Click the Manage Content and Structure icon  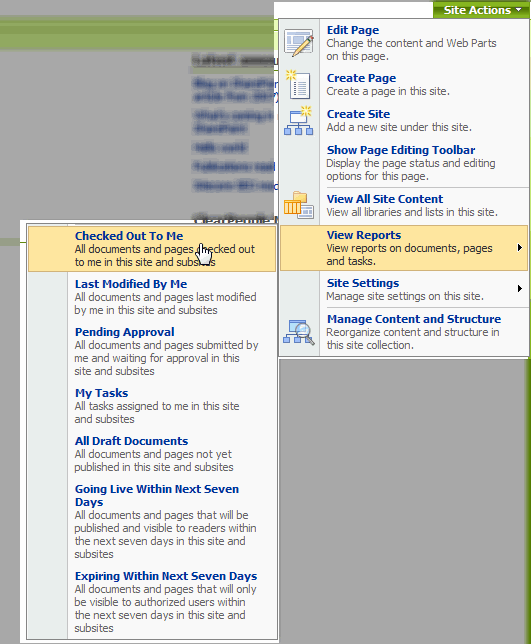click(x=299, y=332)
